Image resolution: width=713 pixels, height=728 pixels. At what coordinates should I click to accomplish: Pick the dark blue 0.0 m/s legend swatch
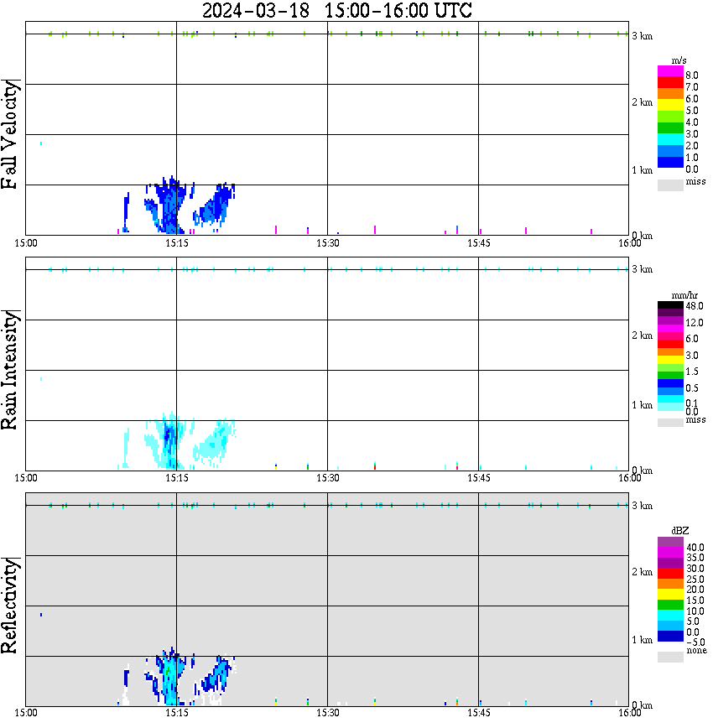670,162
